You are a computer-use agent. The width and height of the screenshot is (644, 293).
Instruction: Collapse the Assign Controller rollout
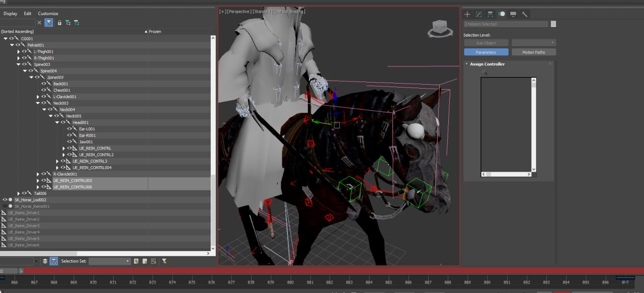(x=466, y=64)
